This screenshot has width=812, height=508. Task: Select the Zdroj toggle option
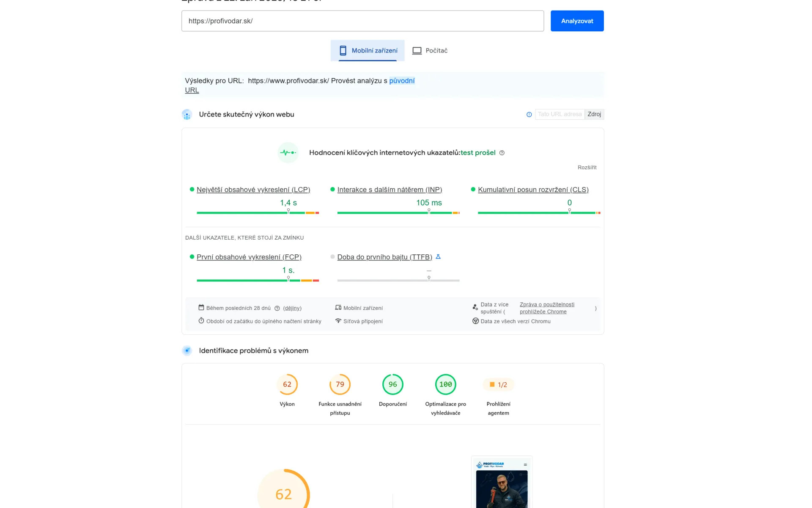[x=594, y=114]
